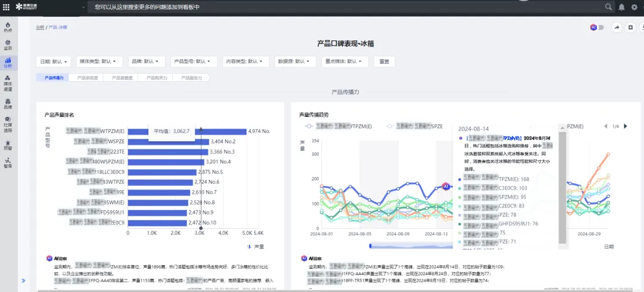Open 热点 hot topics in sidebar

[x=8, y=29]
